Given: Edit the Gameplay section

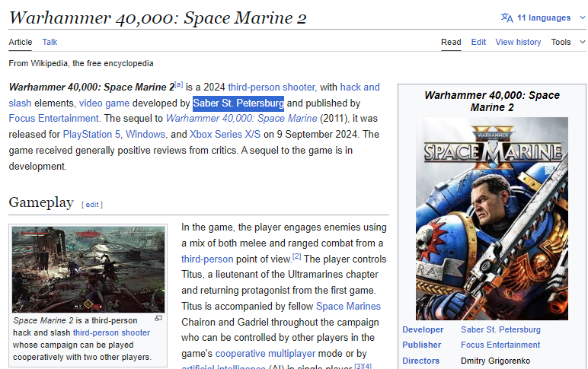Looking at the screenshot, I should 92,205.
